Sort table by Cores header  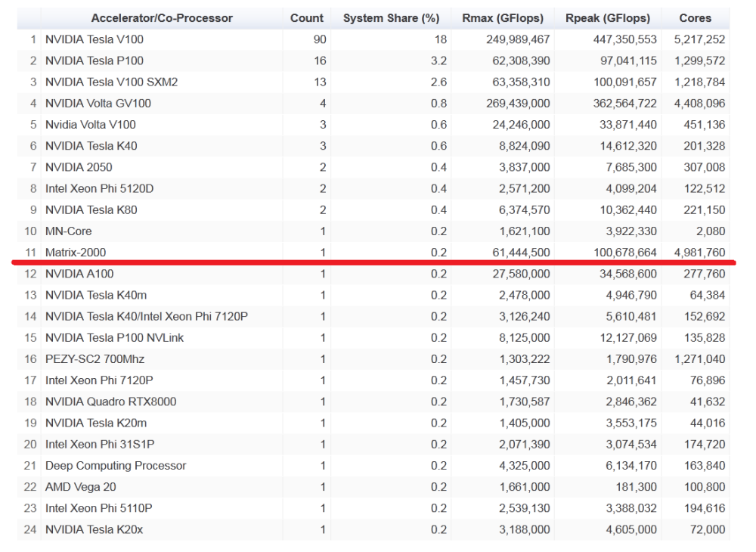tap(695, 18)
